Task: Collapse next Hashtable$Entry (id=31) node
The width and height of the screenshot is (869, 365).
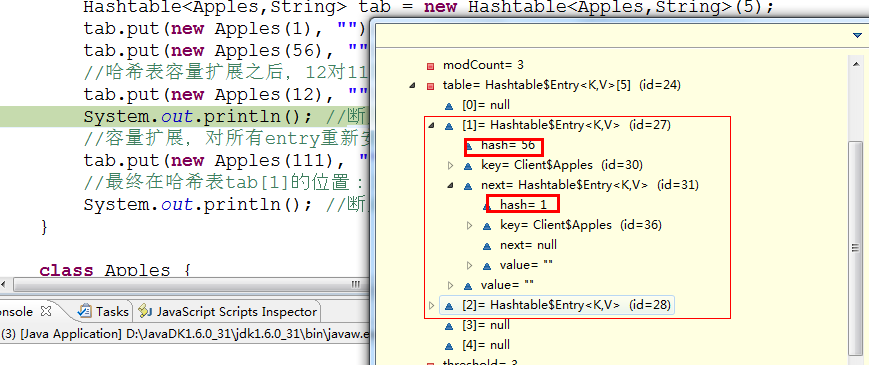Action: (450, 186)
